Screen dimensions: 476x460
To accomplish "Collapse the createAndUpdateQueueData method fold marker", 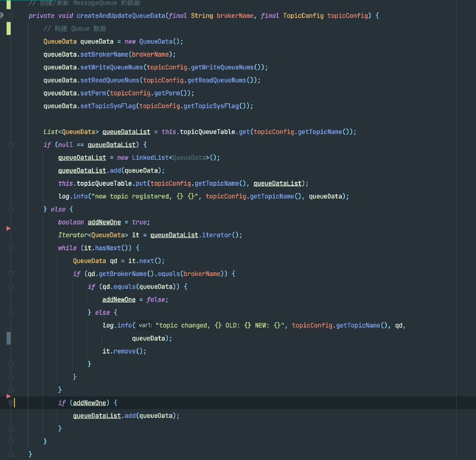I will coord(11,15).
